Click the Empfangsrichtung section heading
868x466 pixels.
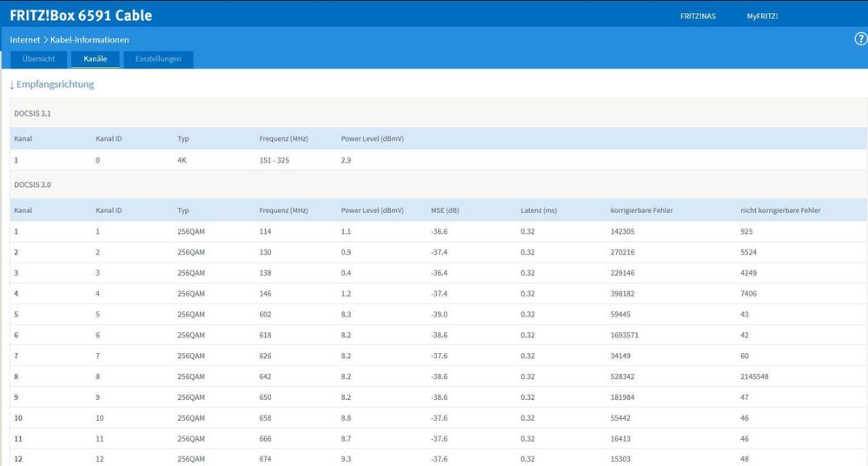56,84
